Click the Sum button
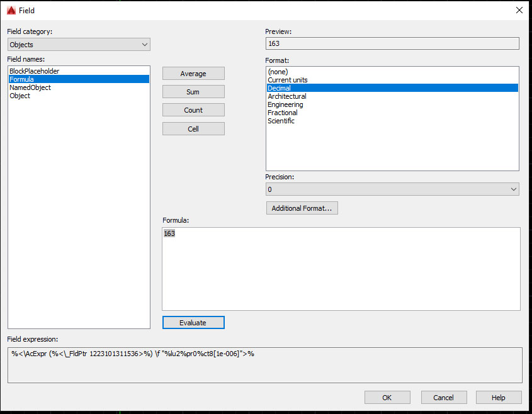 coord(193,91)
